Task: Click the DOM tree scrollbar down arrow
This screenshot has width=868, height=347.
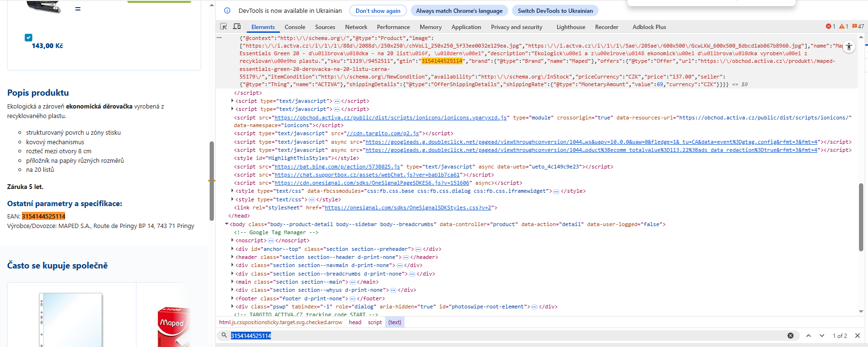Action: coord(861,312)
